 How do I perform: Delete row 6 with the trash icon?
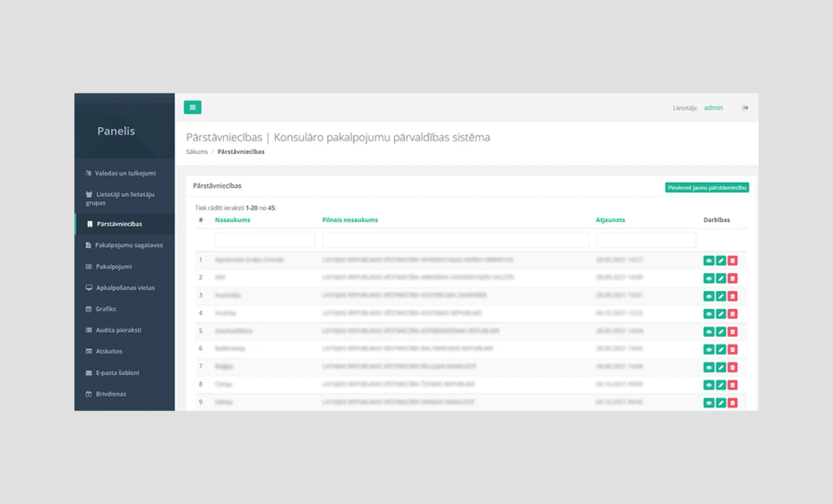732,350
